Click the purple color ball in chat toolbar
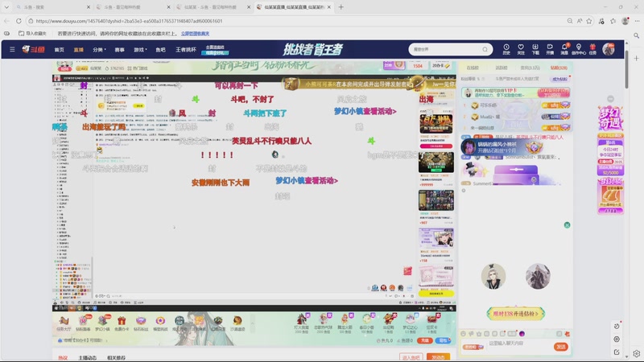The height and width of the screenshot is (362, 644). pos(522,334)
